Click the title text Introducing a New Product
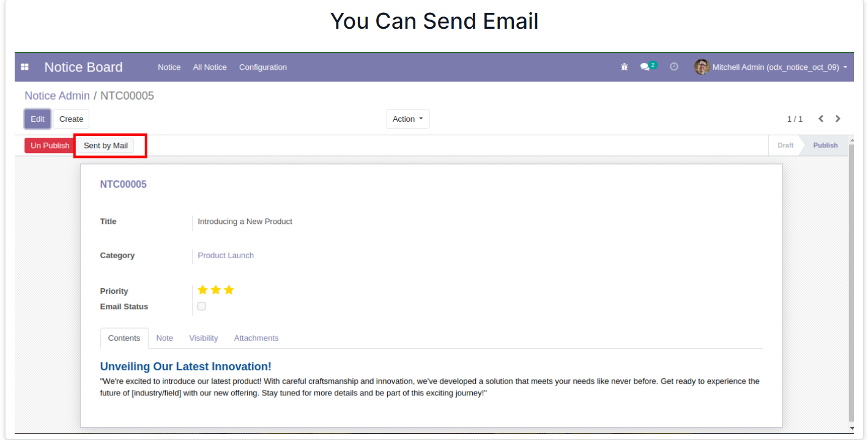The height and width of the screenshot is (440, 868). 245,222
